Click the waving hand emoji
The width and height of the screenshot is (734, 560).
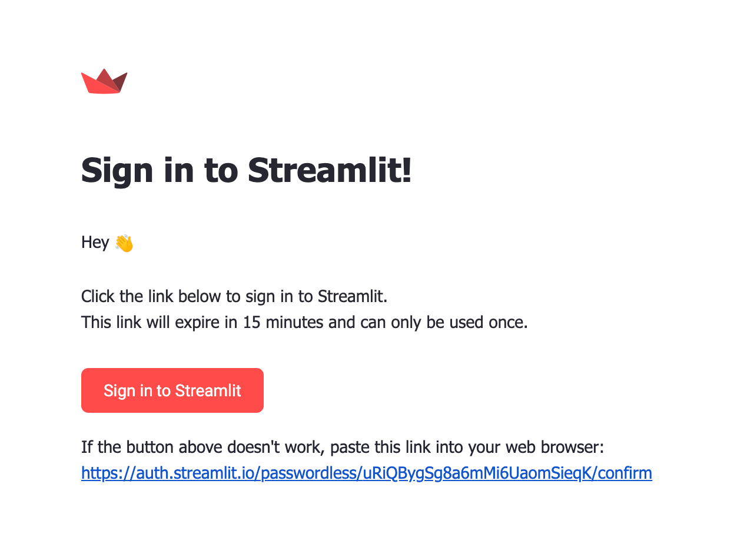[124, 243]
